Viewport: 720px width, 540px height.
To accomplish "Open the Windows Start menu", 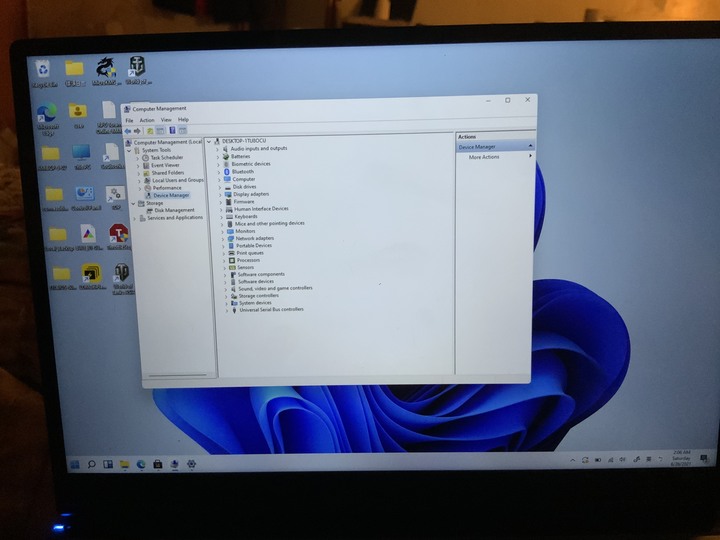I will (x=75, y=465).
